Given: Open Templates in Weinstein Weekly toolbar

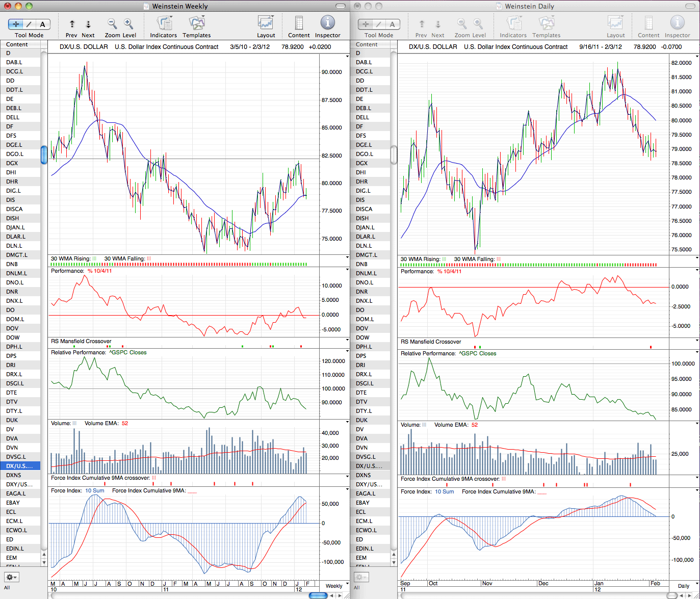Looking at the screenshot, I should 196,27.
